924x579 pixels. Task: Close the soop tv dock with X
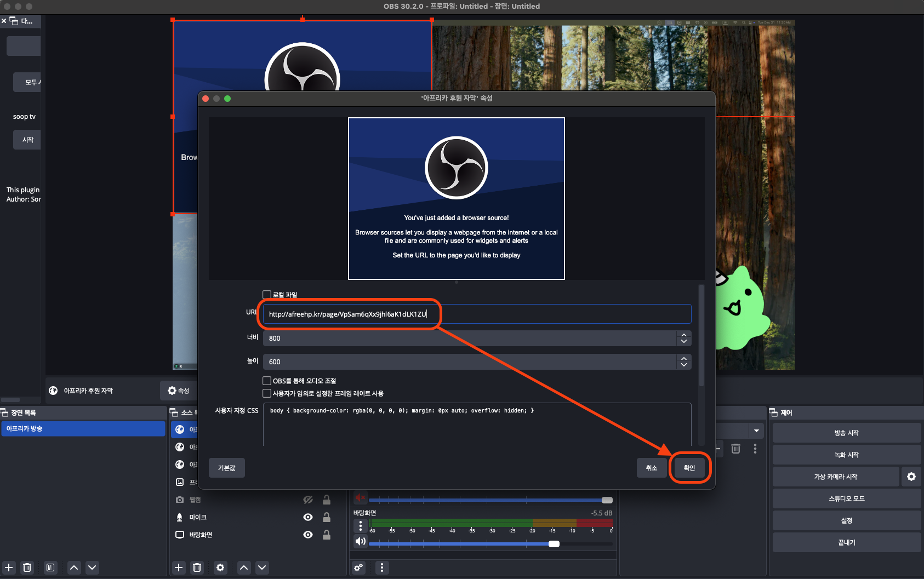[4, 21]
